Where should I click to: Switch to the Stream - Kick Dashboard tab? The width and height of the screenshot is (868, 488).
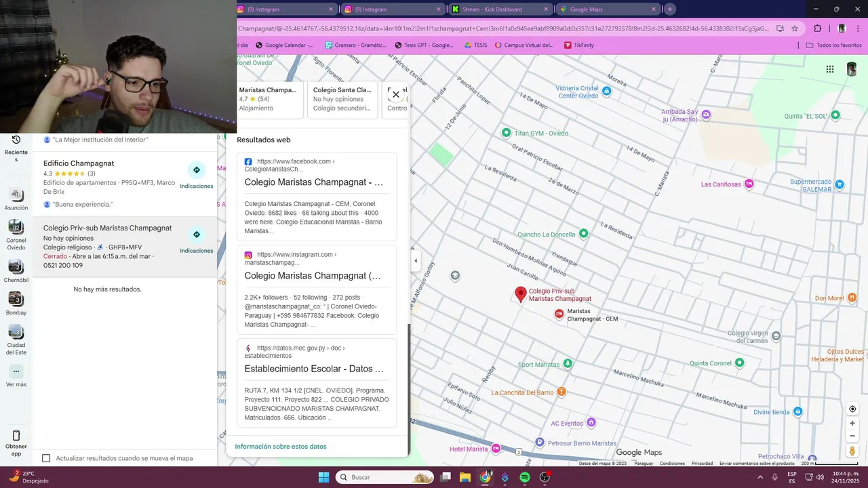[500, 9]
